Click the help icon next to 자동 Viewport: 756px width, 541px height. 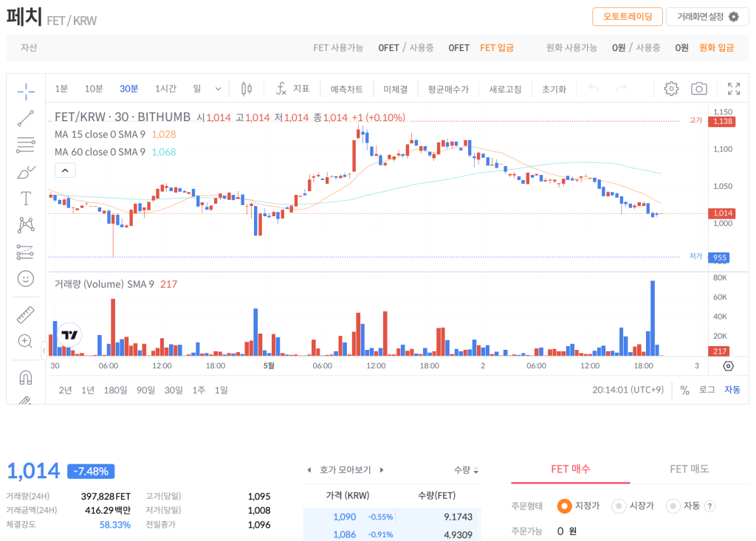point(709,506)
